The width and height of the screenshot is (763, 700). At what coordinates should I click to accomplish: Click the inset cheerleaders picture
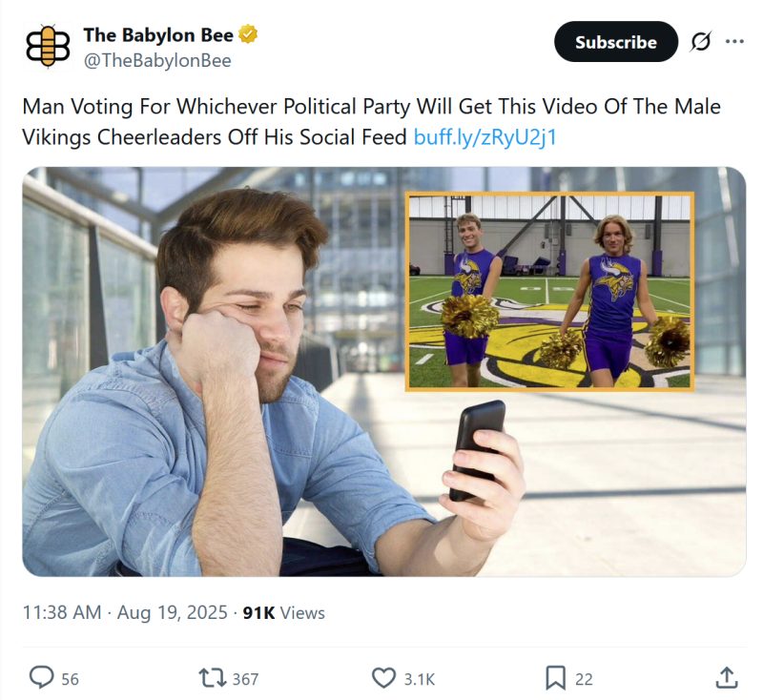549,291
